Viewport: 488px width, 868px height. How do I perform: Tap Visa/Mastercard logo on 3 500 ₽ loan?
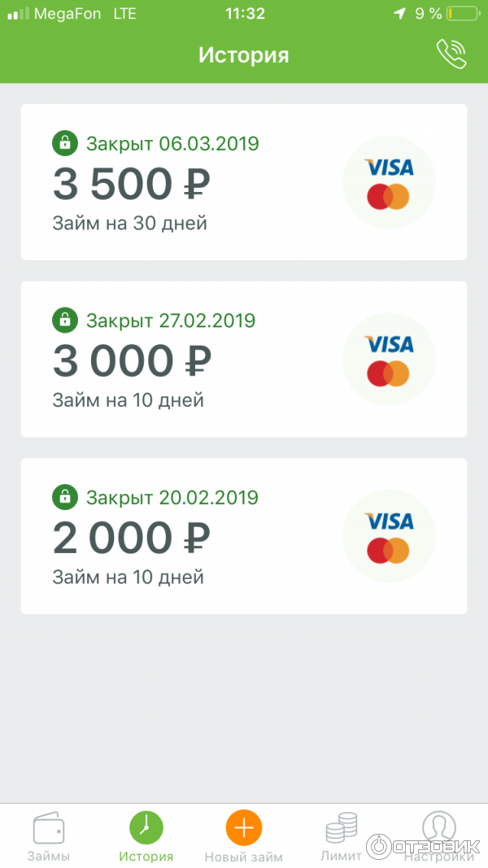pos(389,182)
